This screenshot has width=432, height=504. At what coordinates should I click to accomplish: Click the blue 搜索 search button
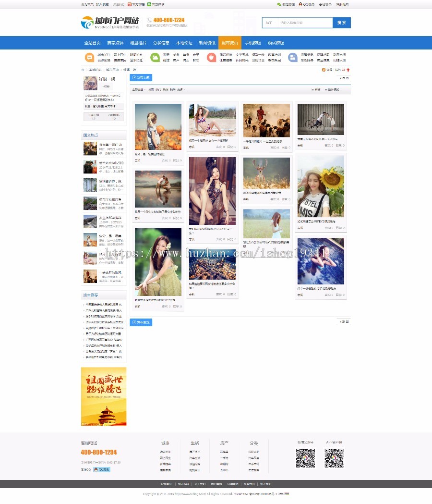tap(341, 23)
